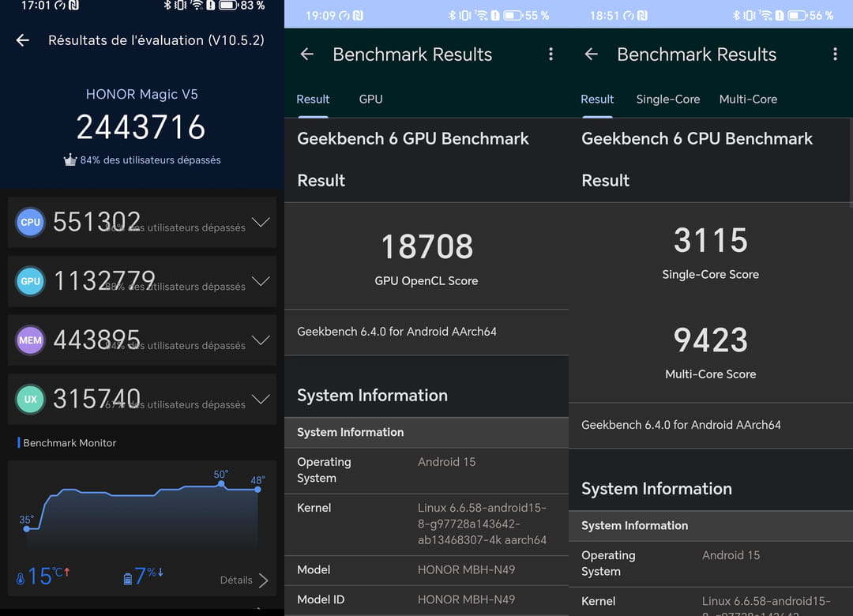The height and width of the screenshot is (616, 853).
Task: Tap the purple MEM badge icon
Action: pos(30,340)
